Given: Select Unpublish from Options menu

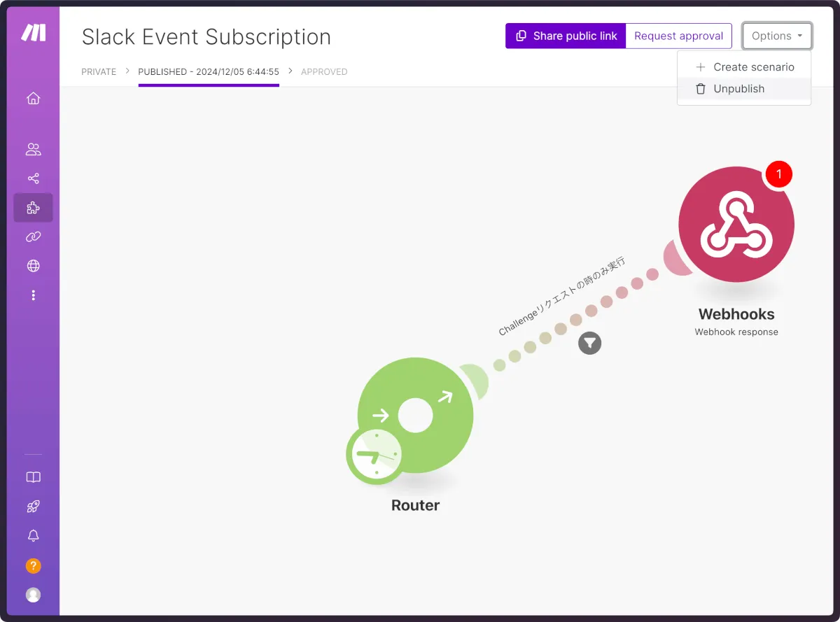Looking at the screenshot, I should point(738,89).
